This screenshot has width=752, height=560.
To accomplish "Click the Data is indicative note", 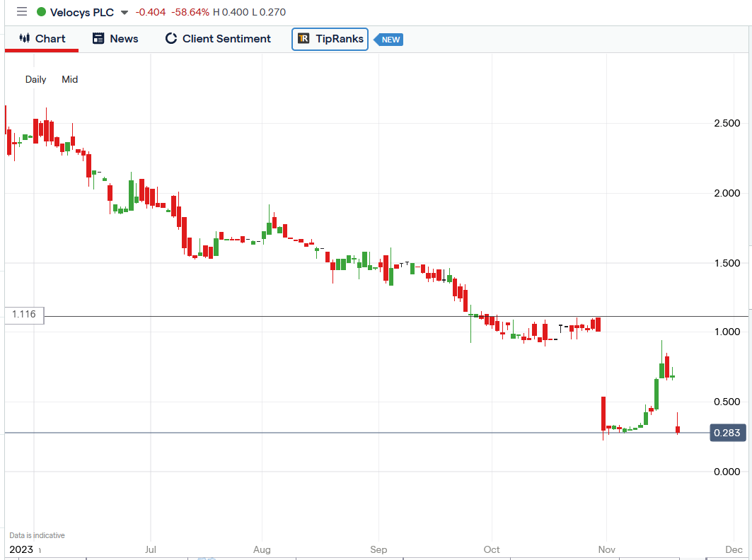I will click(37, 535).
